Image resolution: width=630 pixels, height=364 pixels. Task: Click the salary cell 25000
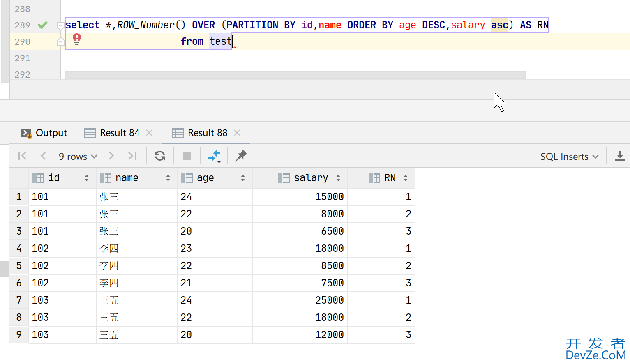coord(300,300)
